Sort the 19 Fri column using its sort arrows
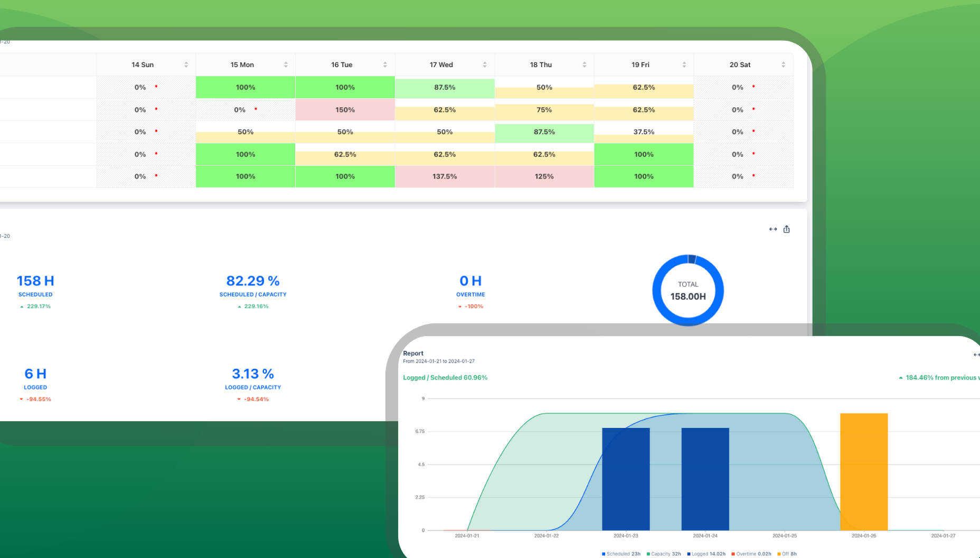This screenshot has width=980, height=558. click(684, 64)
